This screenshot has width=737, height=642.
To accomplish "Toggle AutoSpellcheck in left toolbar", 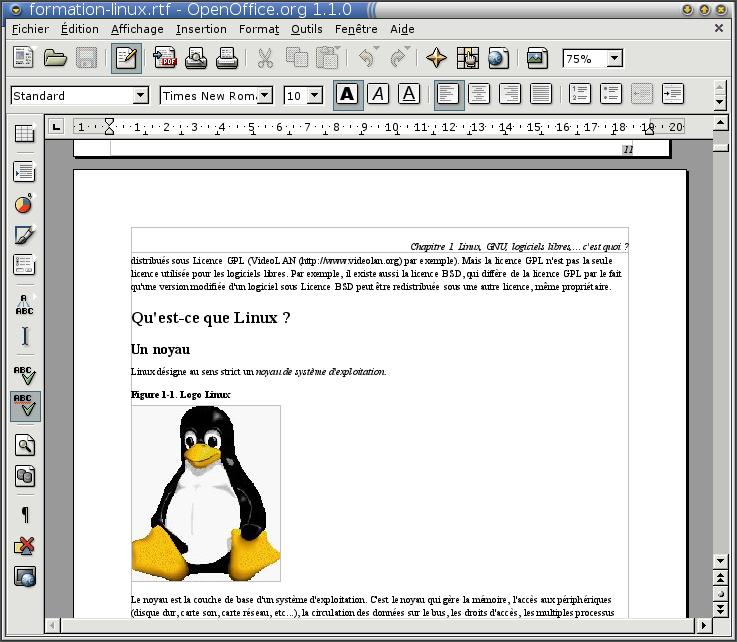I will click(25, 406).
